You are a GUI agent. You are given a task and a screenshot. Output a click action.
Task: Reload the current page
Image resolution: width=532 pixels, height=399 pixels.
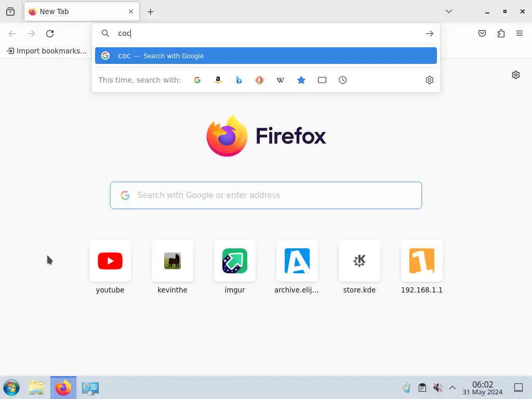pos(50,34)
